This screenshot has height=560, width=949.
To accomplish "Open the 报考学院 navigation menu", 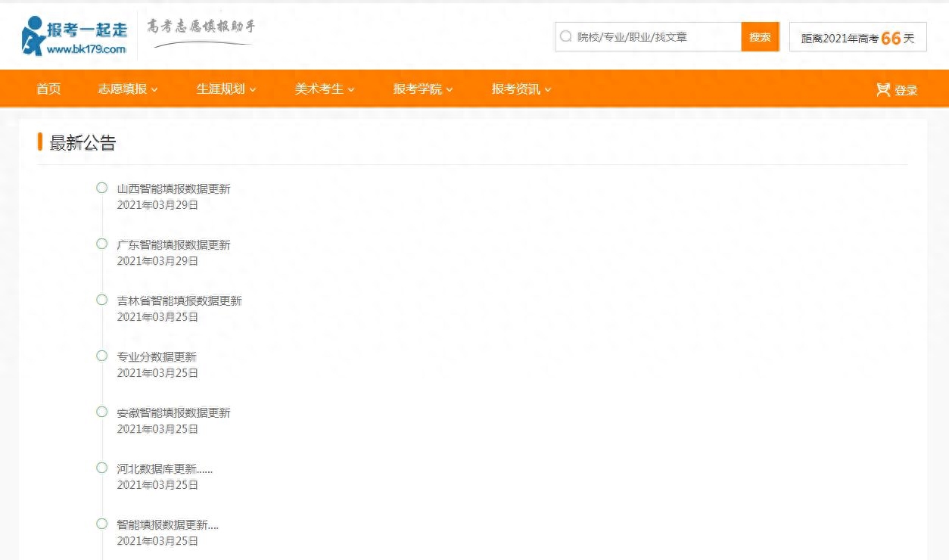I will 422,89.
